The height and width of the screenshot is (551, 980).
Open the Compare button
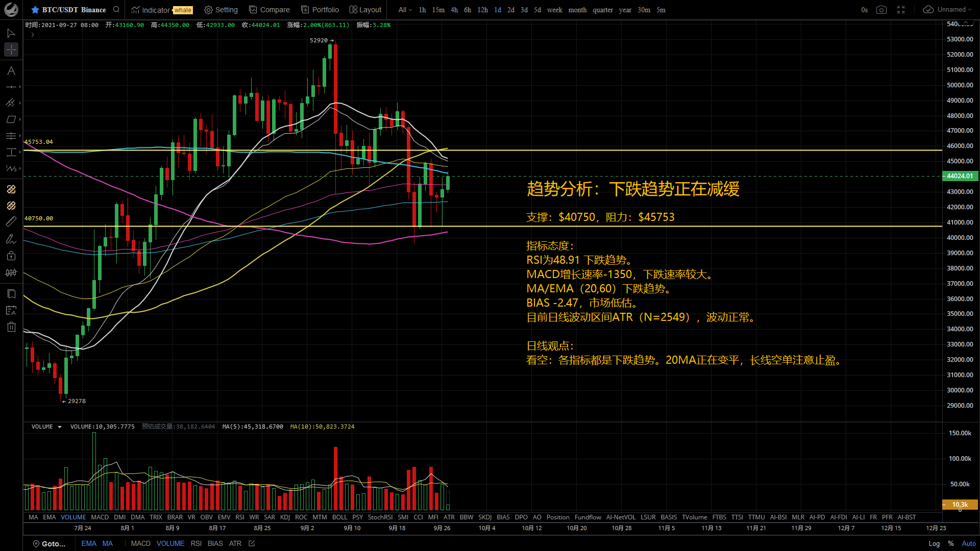(269, 10)
